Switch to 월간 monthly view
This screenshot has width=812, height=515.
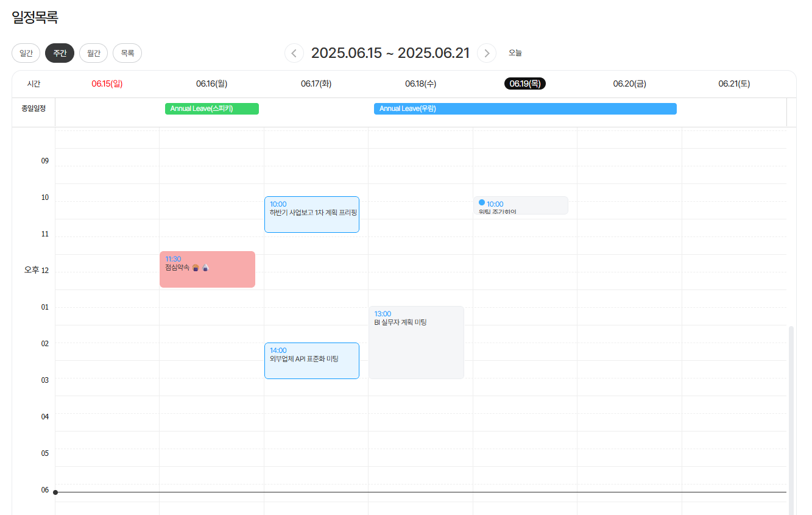(x=93, y=53)
